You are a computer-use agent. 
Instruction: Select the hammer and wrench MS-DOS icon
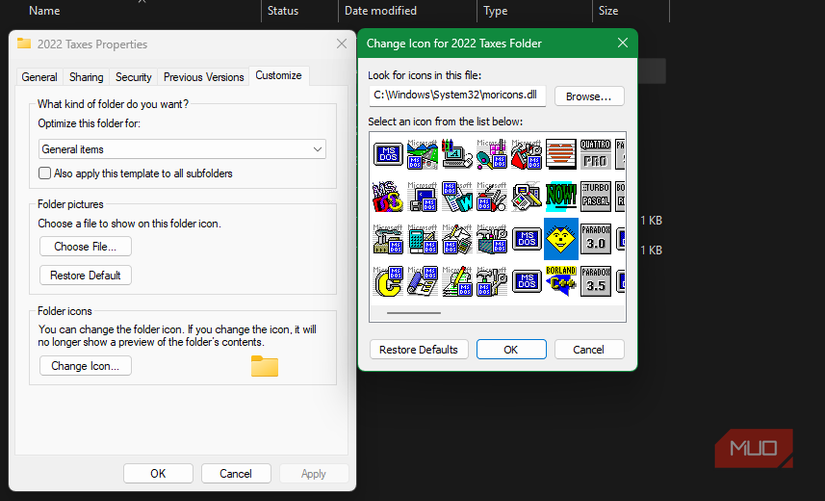pyautogui.click(x=491, y=282)
